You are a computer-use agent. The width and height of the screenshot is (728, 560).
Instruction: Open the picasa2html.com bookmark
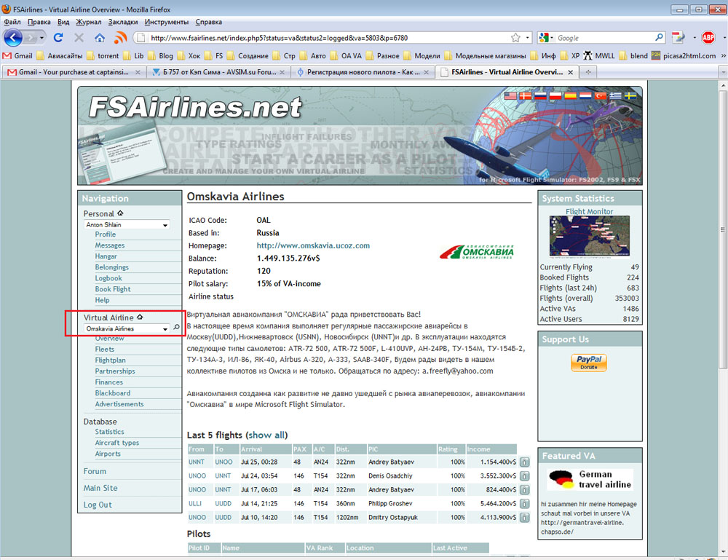(684, 56)
